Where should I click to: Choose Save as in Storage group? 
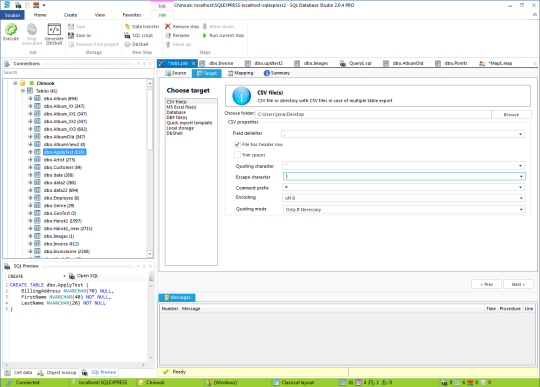(x=80, y=35)
